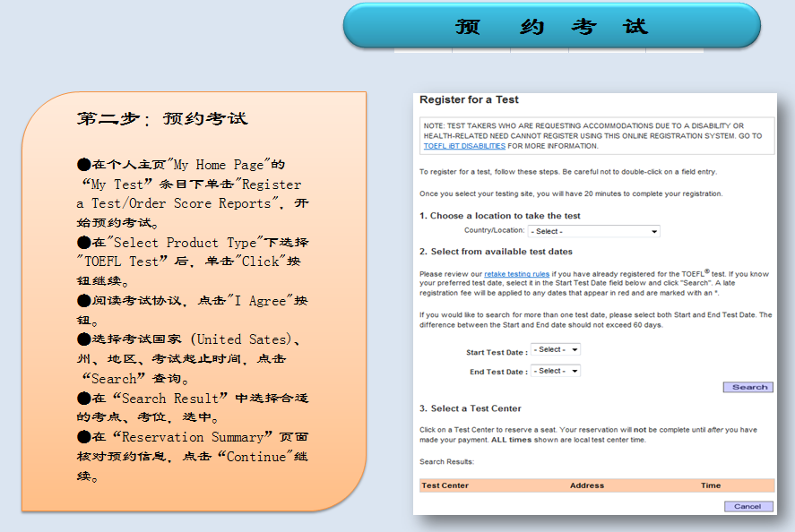The height and width of the screenshot is (532, 795).
Task: Expand the End Test Date dropdown
Action: pyautogui.click(x=555, y=371)
